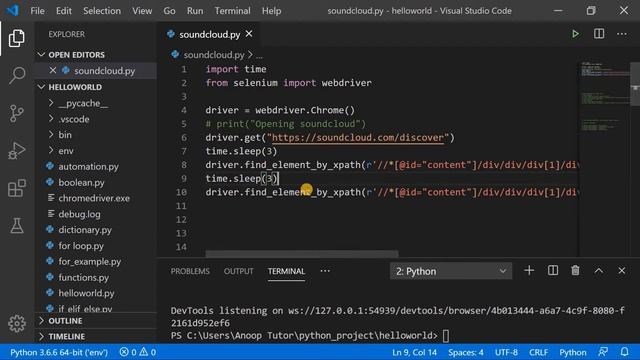Screen dimensions: 640x360
Task: Click the terminal prompt input area
Action: 446,336
